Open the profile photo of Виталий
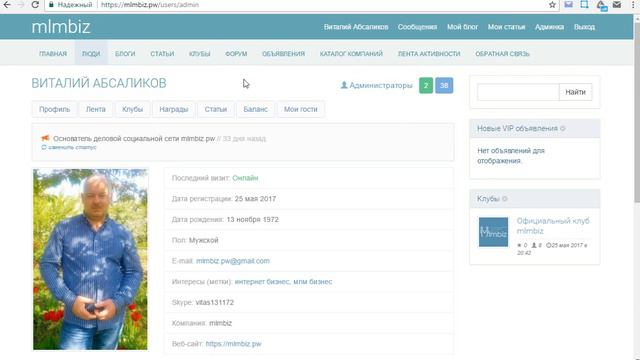Image resolution: width=640 pixels, height=360 pixels. pos(90,259)
